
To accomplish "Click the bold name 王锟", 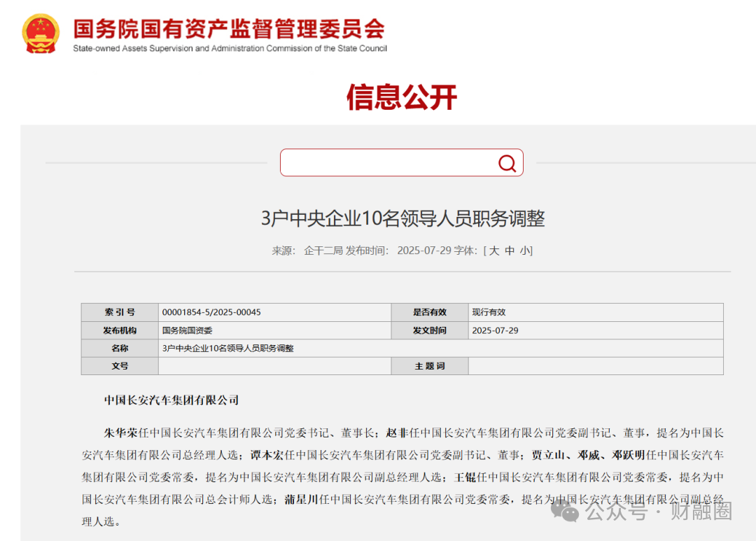I will tap(465, 477).
